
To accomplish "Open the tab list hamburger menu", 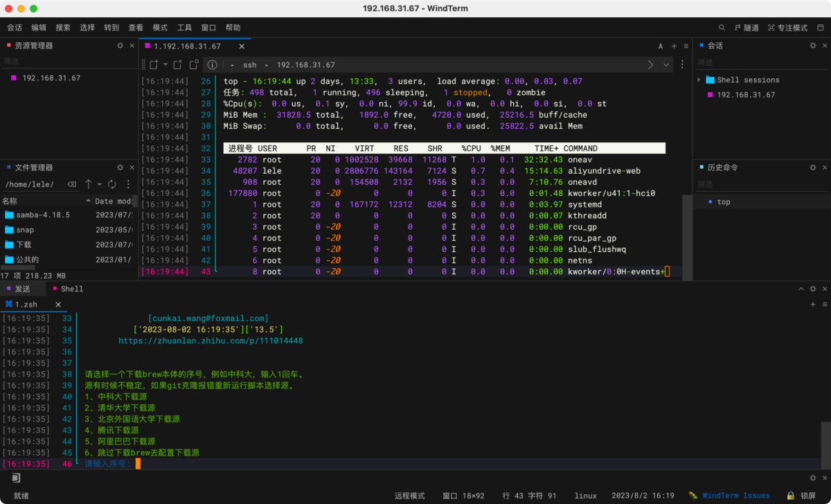I will click(686, 46).
